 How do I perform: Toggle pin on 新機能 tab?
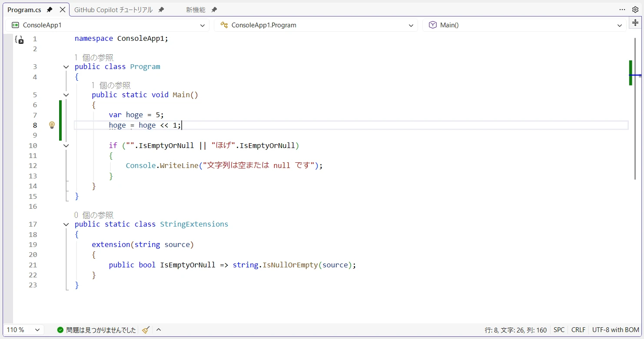point(214,10)
